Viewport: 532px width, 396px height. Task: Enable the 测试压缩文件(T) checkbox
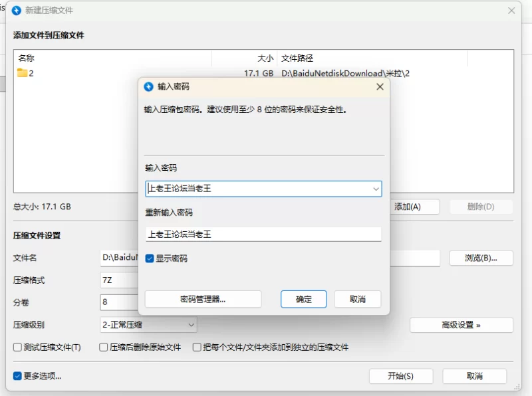(x=17, y=347)
